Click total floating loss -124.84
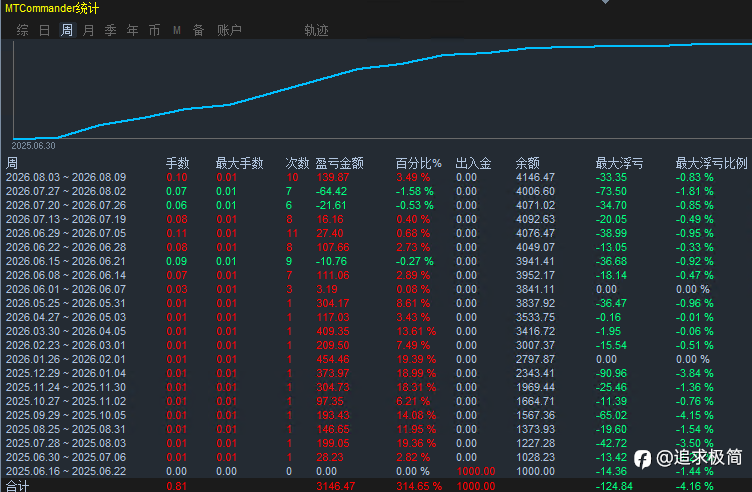 coord(614,486)
